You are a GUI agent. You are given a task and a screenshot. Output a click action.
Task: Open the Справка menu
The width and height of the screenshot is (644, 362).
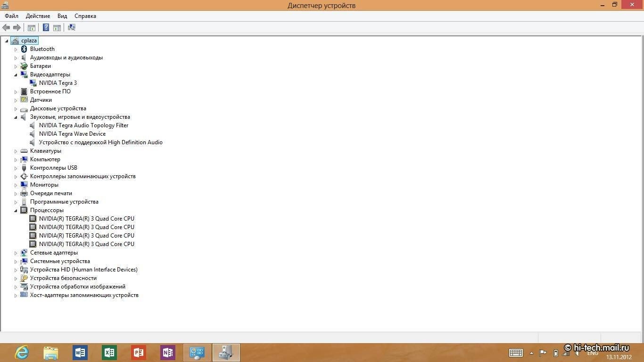85,16
